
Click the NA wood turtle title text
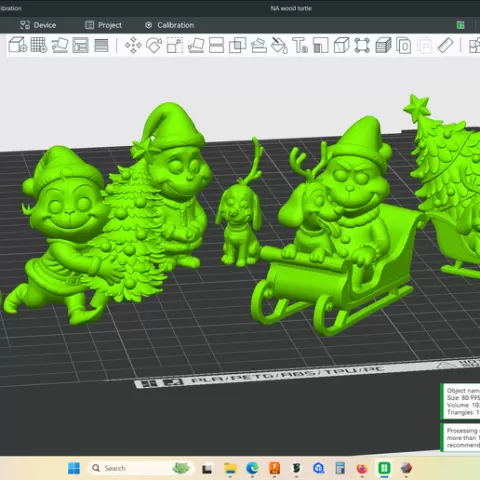click(291, 8)
